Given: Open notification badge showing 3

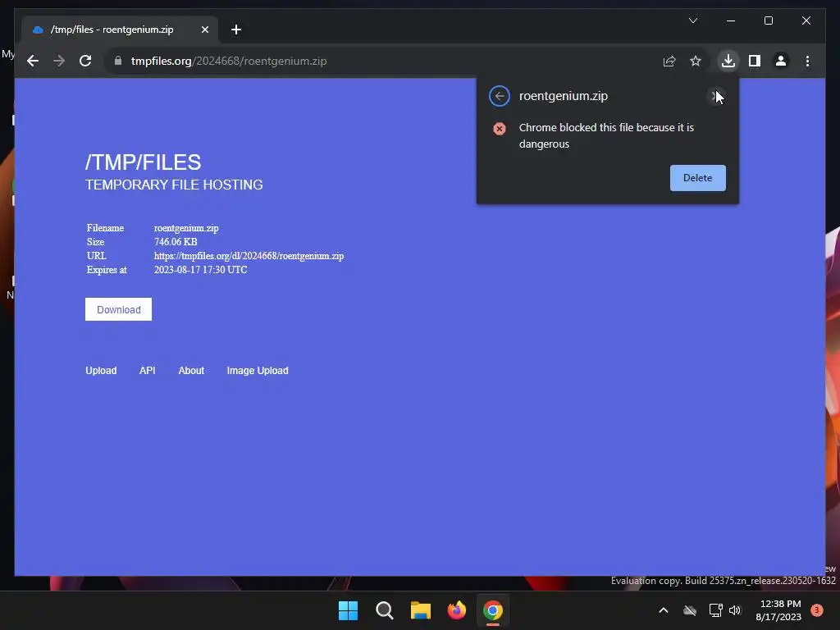Looking at the screenshot, I should [817, 610].
